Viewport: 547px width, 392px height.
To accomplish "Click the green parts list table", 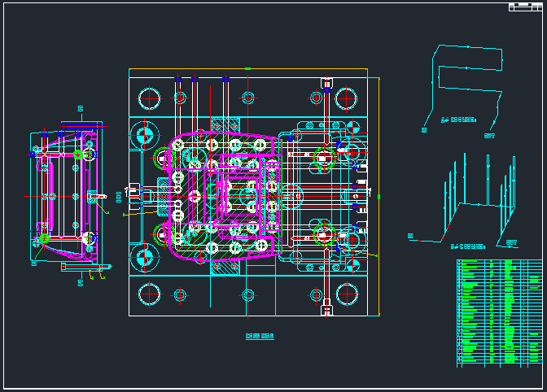I will (x=500, y=313).
